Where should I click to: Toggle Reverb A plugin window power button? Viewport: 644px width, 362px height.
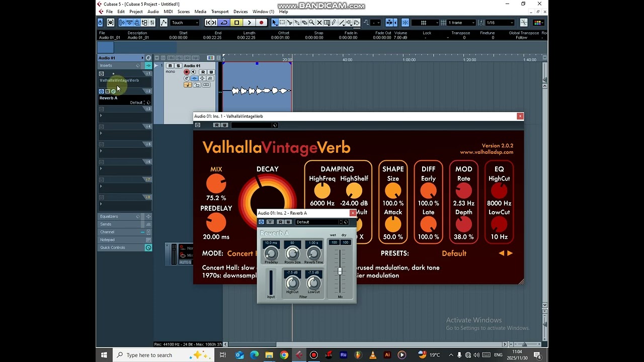261,222
